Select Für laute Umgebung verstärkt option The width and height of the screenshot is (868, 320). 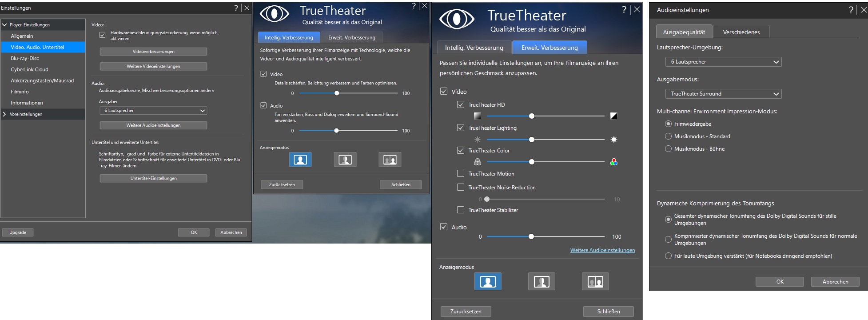(x=668, y=256)
